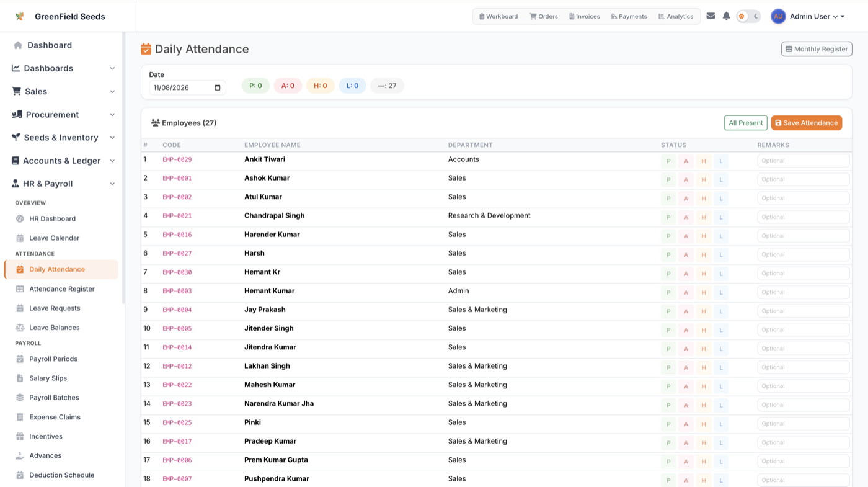
Task: Click the Expense Claims icon
Action: (x=20, y=417)
